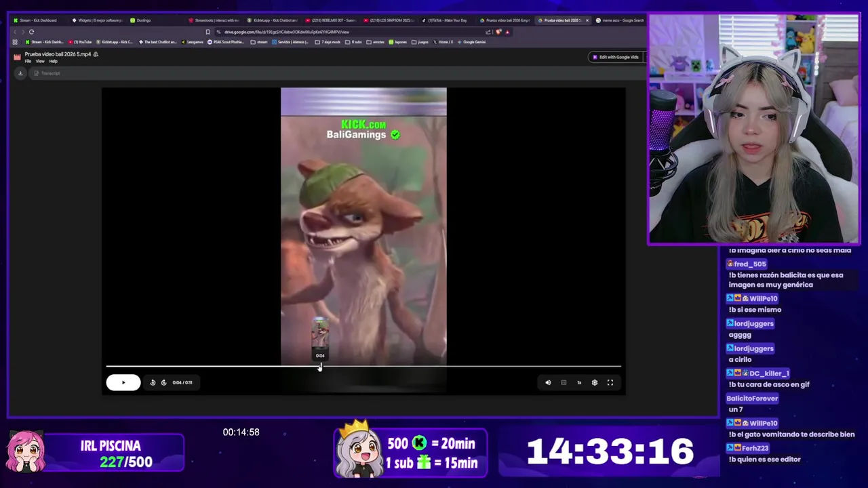Download the video file

20,73
